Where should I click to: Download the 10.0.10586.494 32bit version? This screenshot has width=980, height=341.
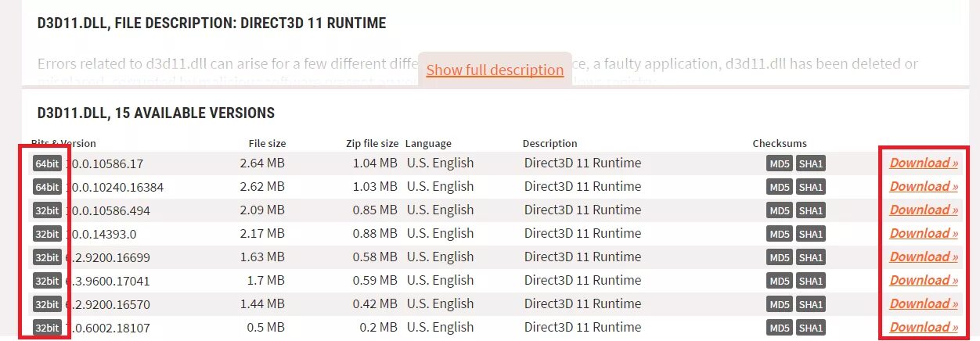(924, 210)
